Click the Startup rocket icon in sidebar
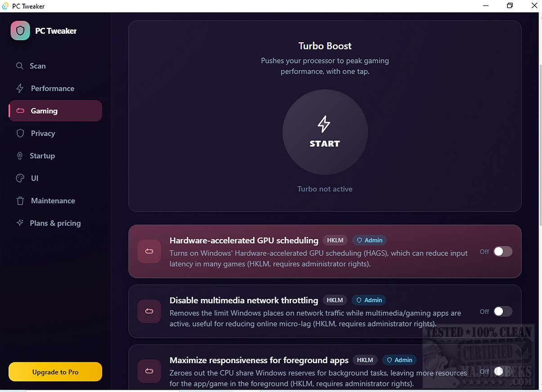 coord(19,156)
